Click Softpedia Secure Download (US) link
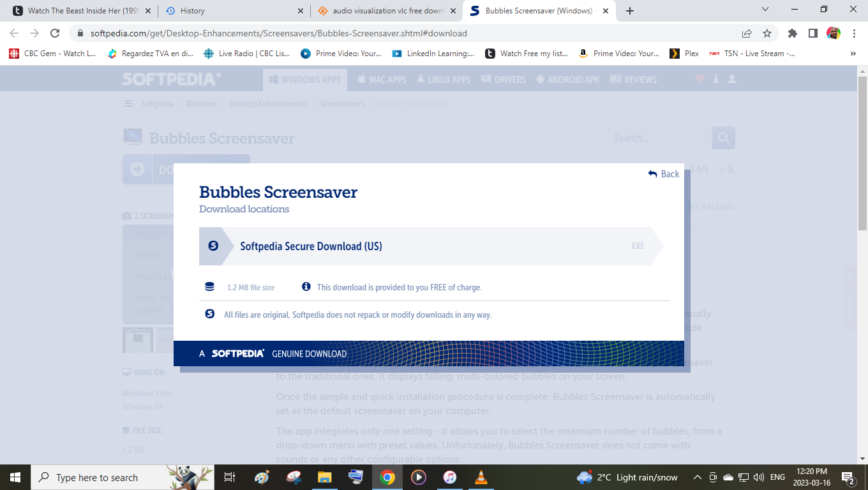Image resolution: width=868 pixels, height=490 pixels. [x=311, y=246]
